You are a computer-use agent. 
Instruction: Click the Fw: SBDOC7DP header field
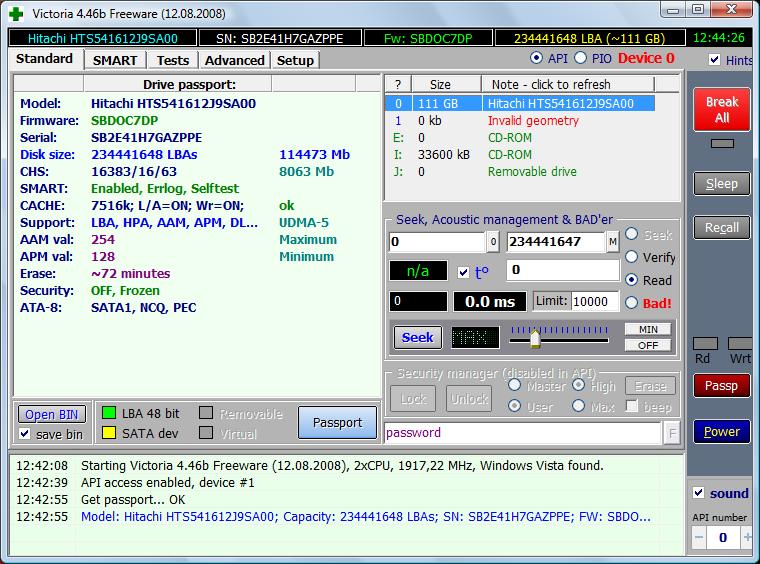pyautogui.click(x=428, y=38)
